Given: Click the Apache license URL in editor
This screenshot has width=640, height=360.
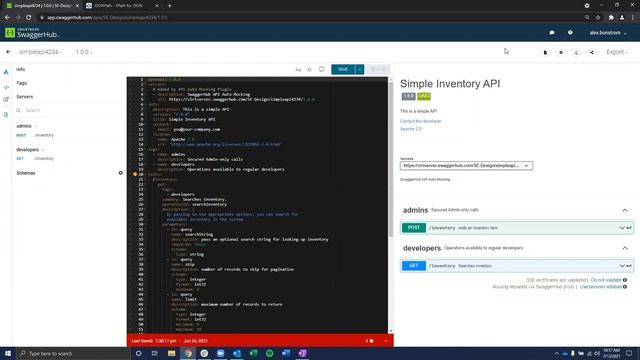Looking at the screenshot, I should 225,144.
